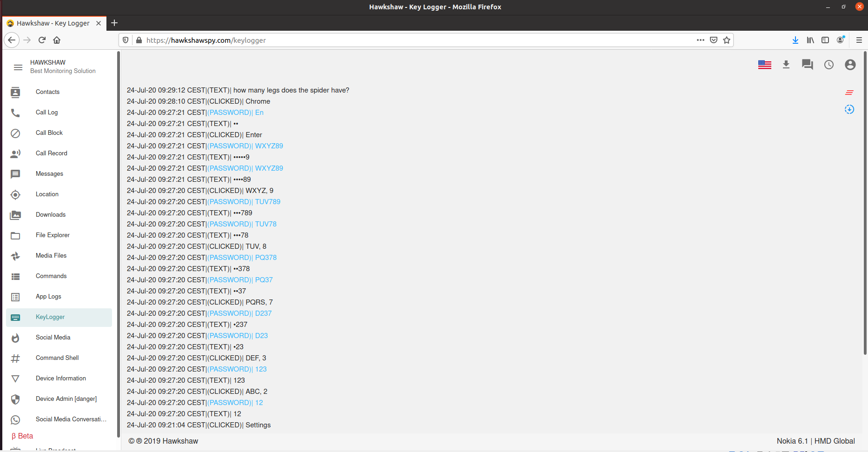Click the clock history icon in the header
Image resolution: width=868 pixels, height=452 pixels.
[829, 65]
